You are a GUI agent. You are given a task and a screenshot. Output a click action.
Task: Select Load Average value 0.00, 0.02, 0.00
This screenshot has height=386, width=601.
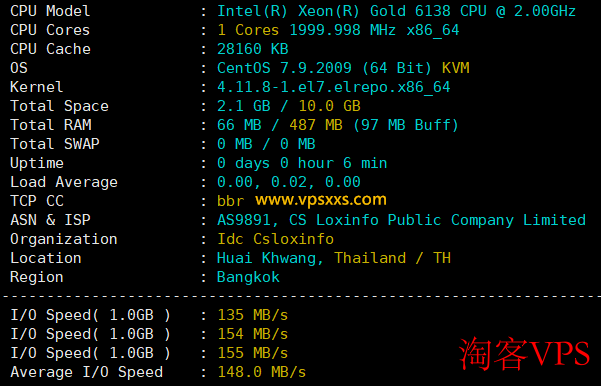(289, 182)
